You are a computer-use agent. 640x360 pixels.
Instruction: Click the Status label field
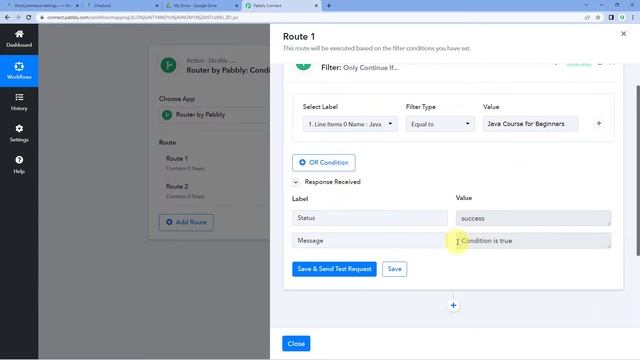[370, 218]
